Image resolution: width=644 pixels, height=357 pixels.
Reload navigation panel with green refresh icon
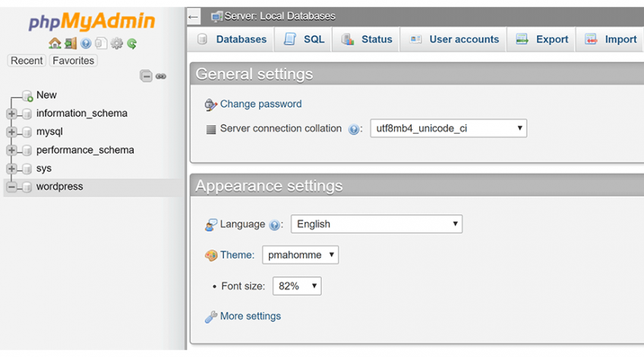[x=131, y=44]
